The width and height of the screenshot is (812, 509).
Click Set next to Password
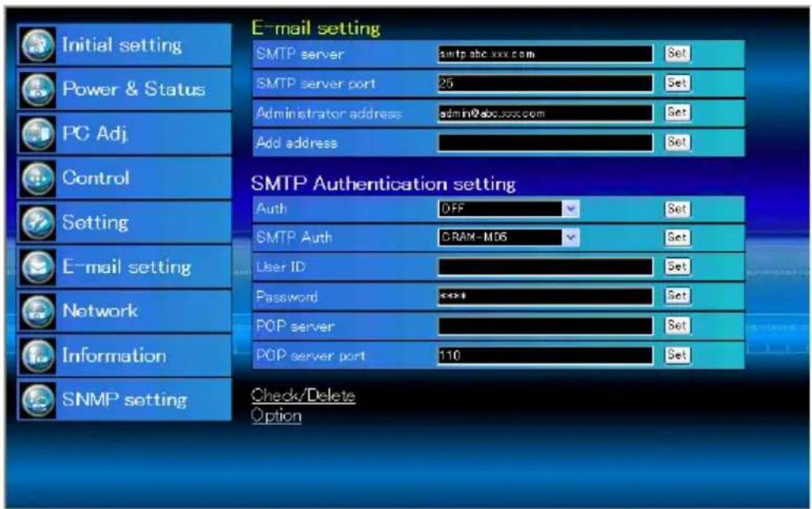pos(678,296)
